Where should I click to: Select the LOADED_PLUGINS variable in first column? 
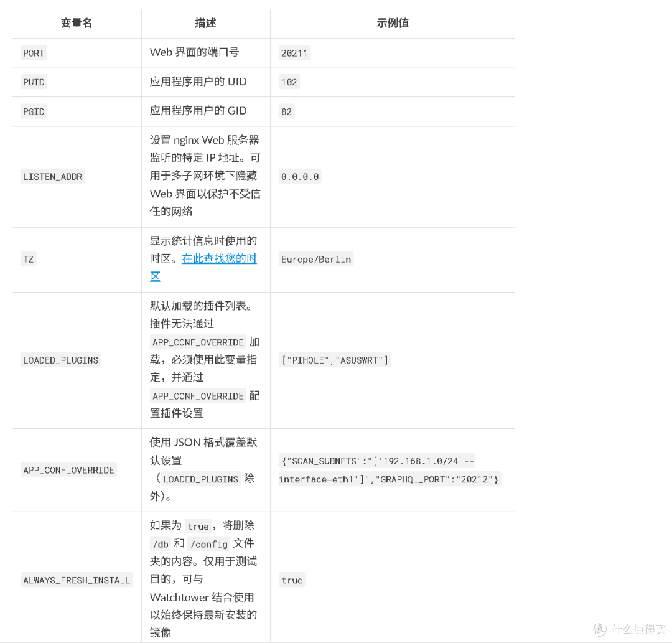click(x=60, y=360)
